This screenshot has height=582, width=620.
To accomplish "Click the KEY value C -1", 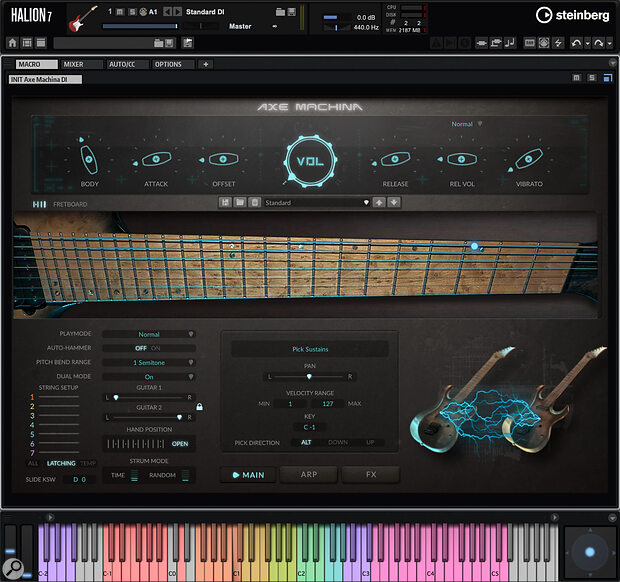I will tap(310, 427).
